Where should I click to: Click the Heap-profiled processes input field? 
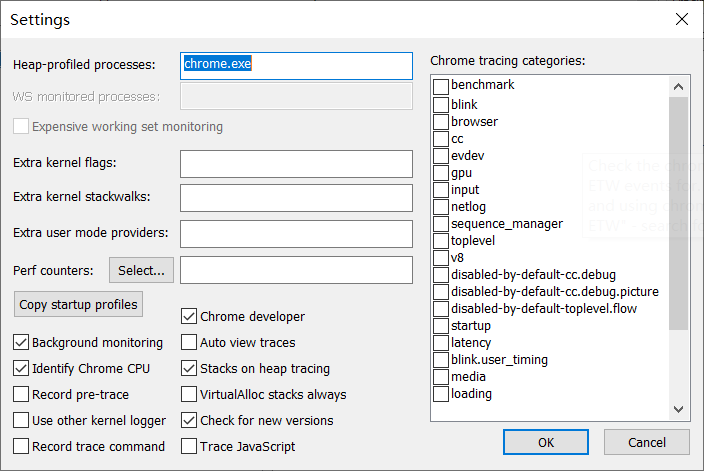point(296,65)
